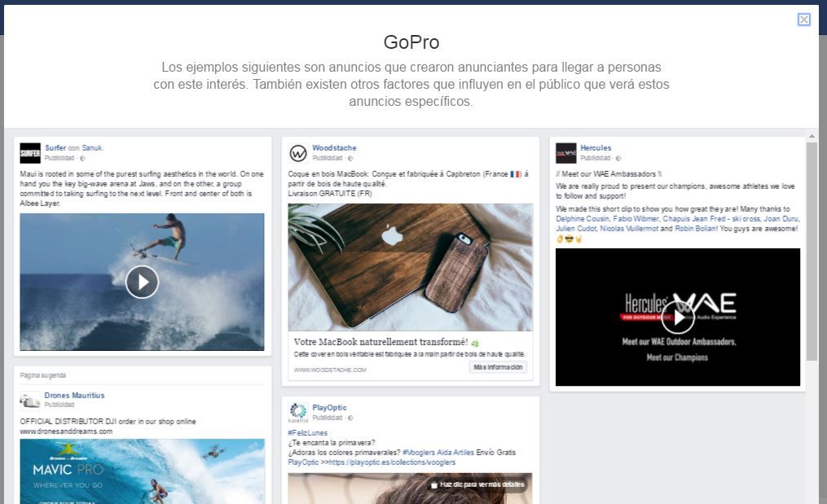This screenshot has width=827, height=504.
Task: Click the wooden MacBook cover image
Action: 411,267
